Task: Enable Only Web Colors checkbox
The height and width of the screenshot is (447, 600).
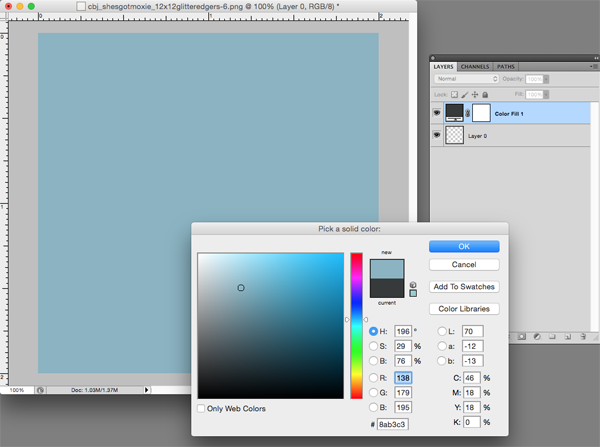Action: (x=201, y=408)
